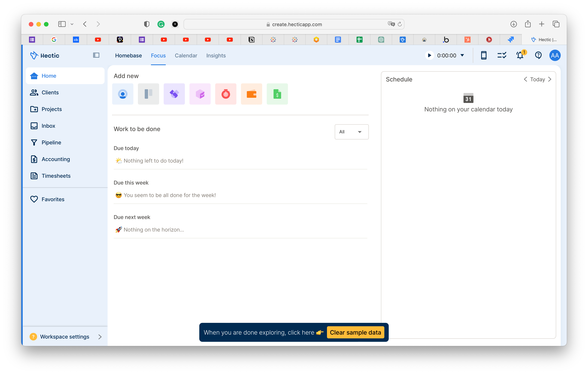Open Workspace settings
Viewport: 588px width, 374px height.
tap(64, 336)
